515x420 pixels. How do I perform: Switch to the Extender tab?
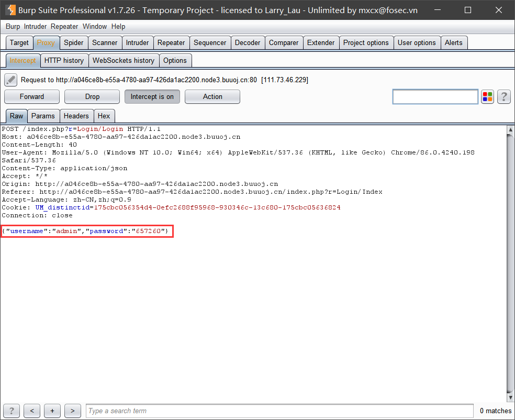click(x=321, y=43)
